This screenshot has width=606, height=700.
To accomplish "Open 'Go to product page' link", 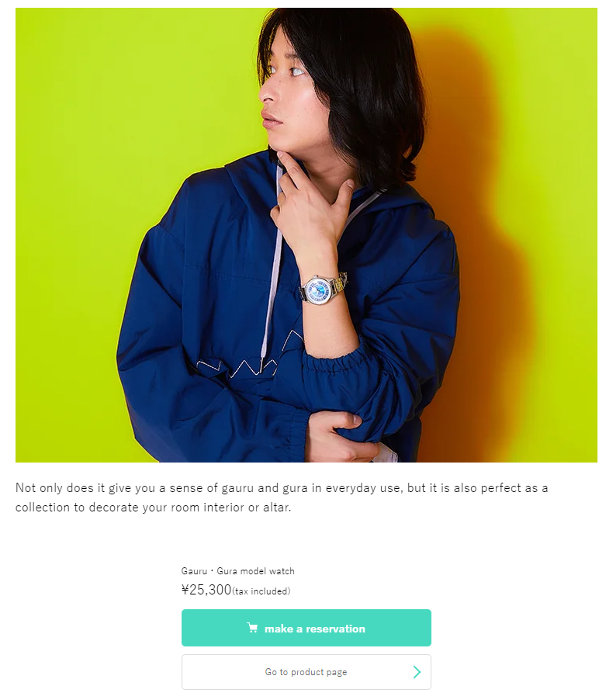I will click(x=306, y=672).
